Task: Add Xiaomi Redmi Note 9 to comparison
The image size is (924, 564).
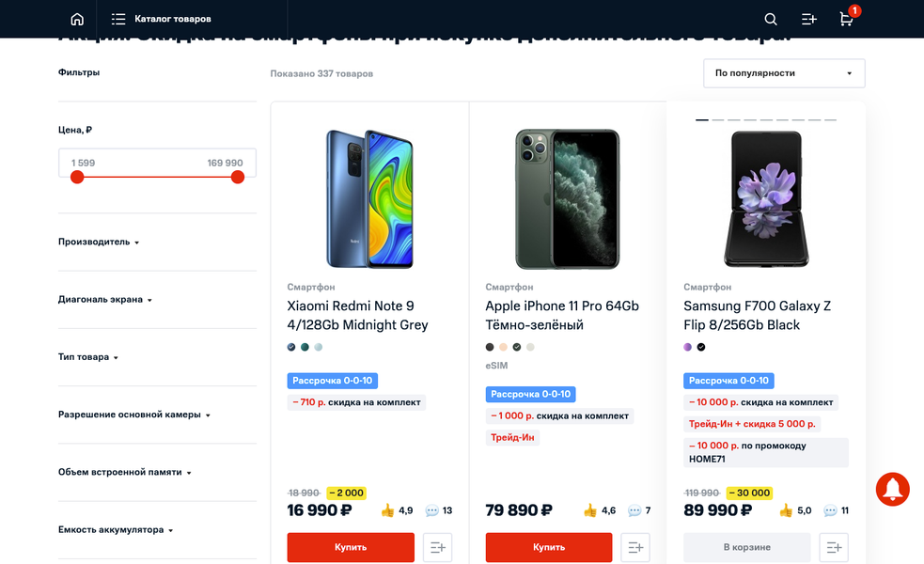Action: (x=437, y=547)
